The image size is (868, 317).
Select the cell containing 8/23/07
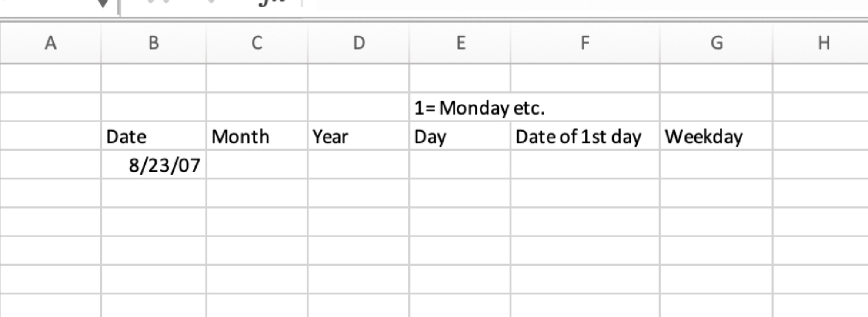(153, 165)
